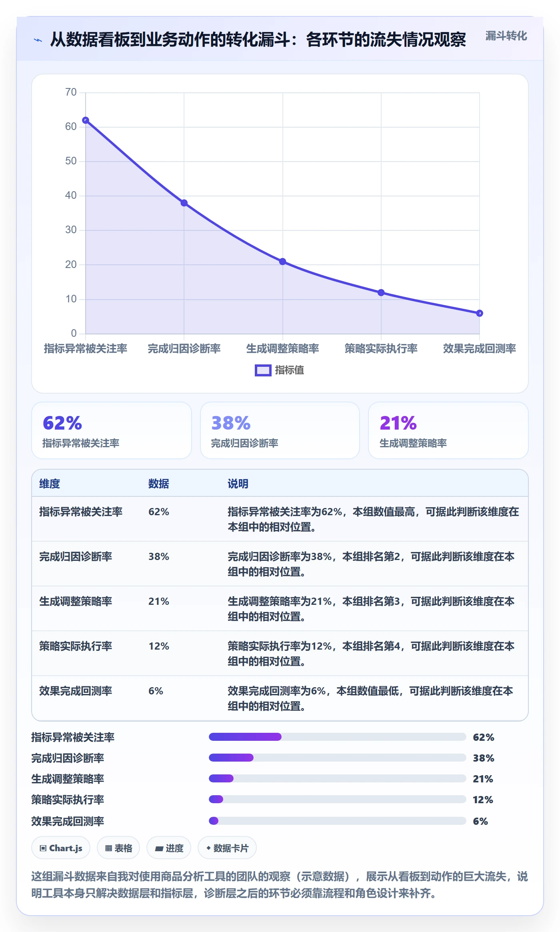Image resolution: width=560 pixels, height=932 pixels.
Task: Click the 38% progress bar
Action: [338, 758]
